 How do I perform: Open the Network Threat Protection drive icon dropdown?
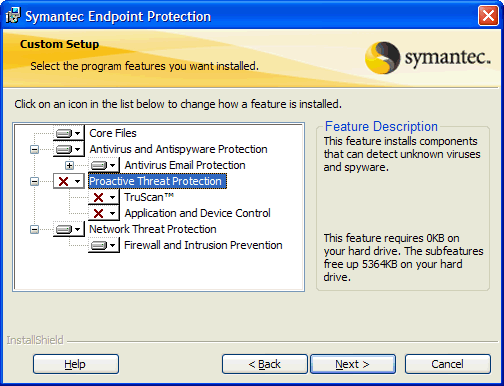[x=68, y=229]
